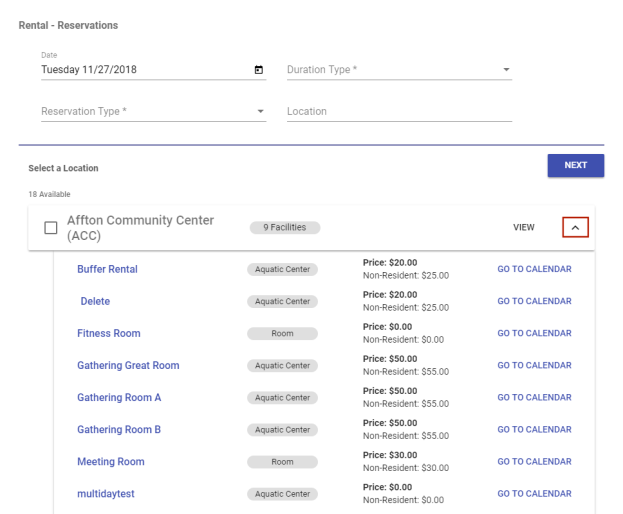Click VIEW for Affton Community Center
The width and height of the screenshot is (623, 514).
pyautogui.click(x=523, y=228)
